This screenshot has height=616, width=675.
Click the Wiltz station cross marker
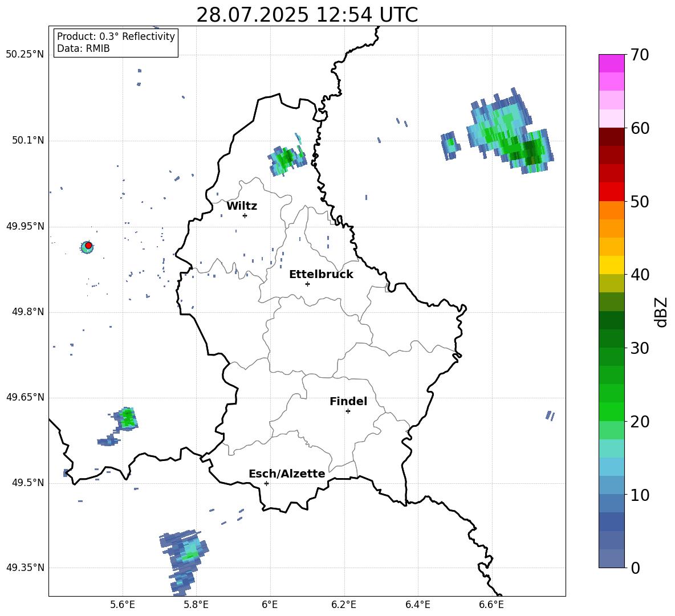click(x=245, y=215)
